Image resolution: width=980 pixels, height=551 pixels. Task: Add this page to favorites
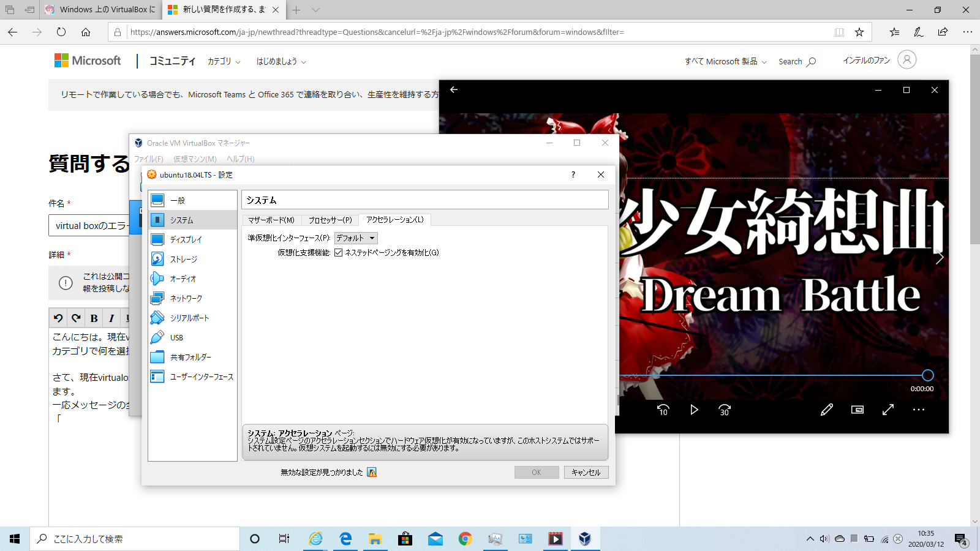(859, 32)
